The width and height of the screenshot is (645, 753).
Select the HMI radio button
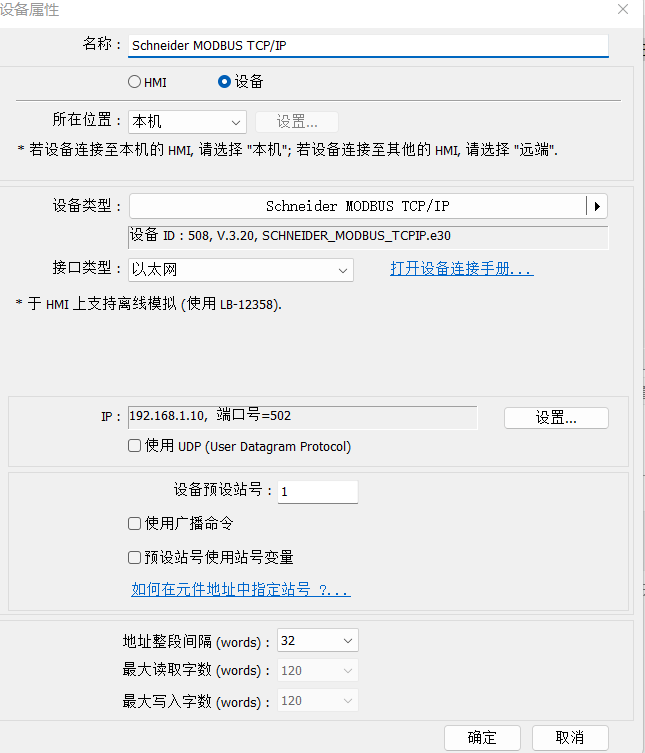coord(134,82)
